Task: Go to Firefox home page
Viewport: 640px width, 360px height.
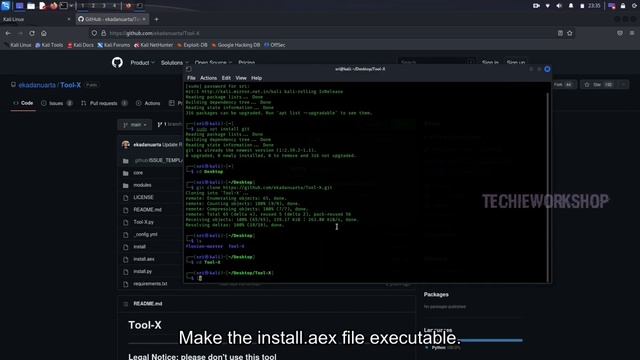Action: [x=44, y=33]
